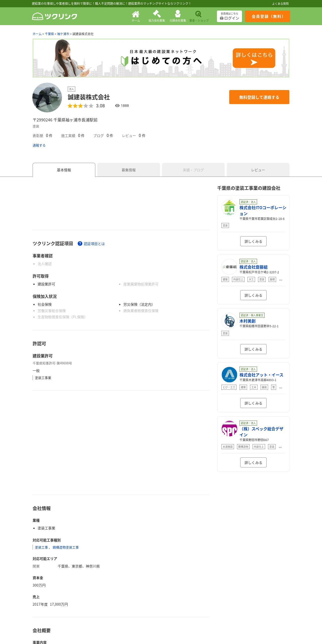Click the SPC logo icon
This screenshot has width=322, height=644.
point(229,429)
